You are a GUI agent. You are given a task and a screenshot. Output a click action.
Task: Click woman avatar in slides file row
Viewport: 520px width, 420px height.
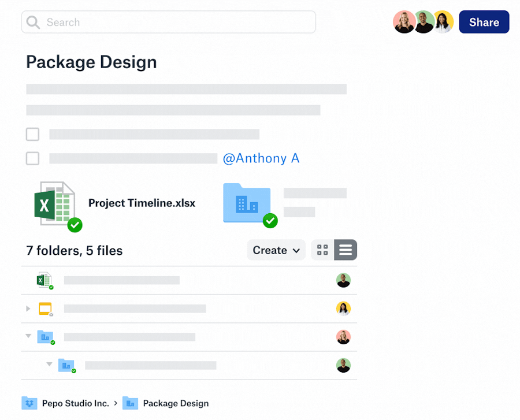(x=343, y=309)
